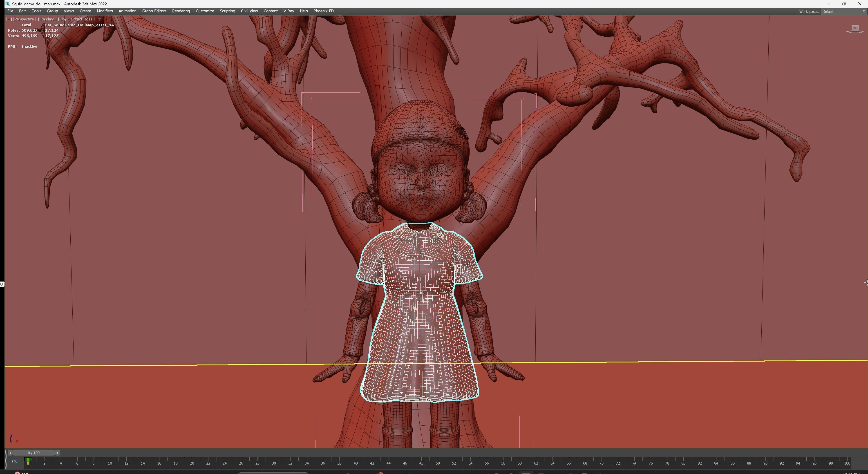Open the Help menu
Viewport: 868px width, 474px height.
coord(304,11)
